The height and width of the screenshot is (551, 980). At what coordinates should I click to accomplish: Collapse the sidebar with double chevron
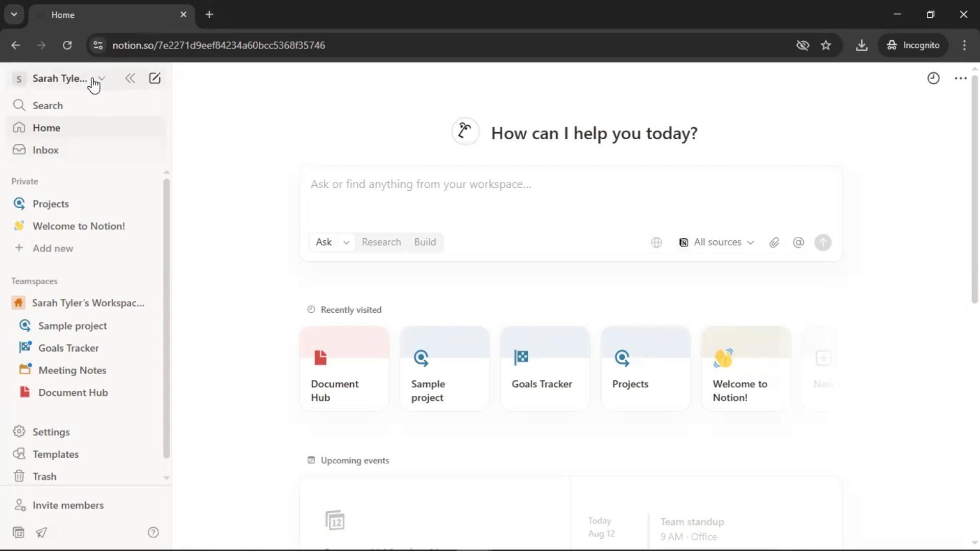pos(130,78)
